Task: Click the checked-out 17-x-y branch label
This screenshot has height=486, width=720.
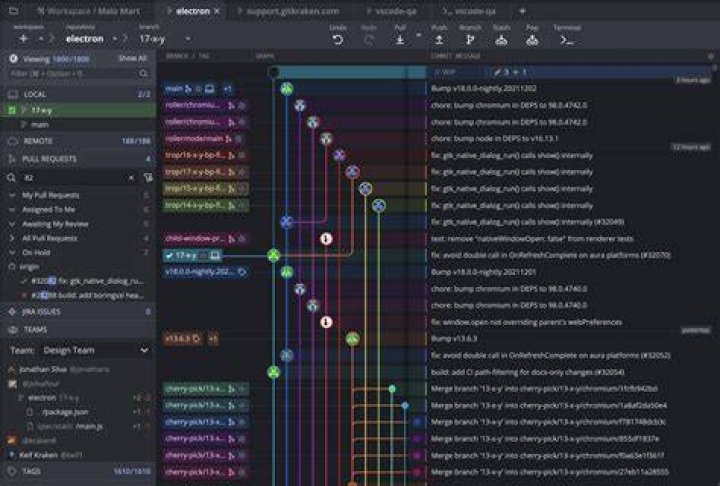Action: tap(193, 255)
